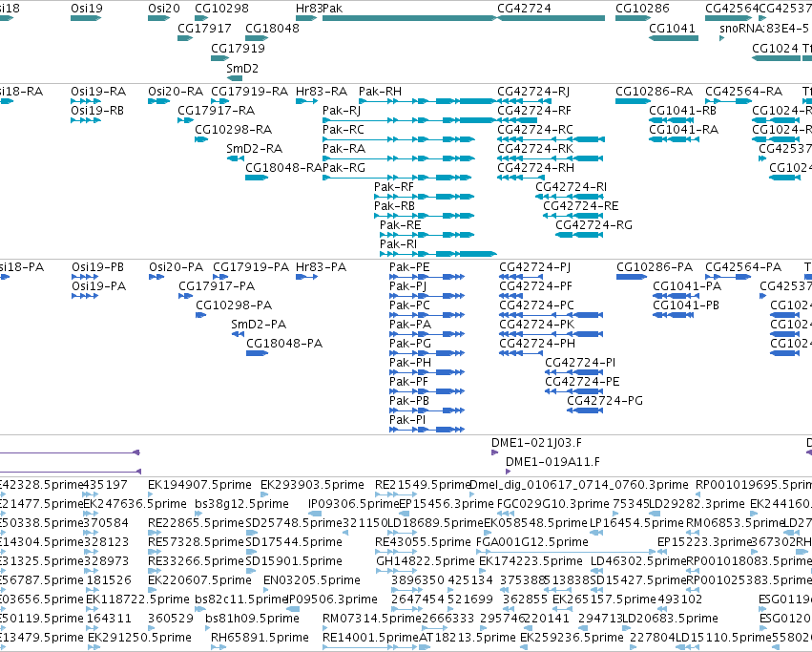Image resolution: width=812 pixels, height=652 pixels.
Task: Click the CG42724 gene label in top track
Action: pos(524,9)
